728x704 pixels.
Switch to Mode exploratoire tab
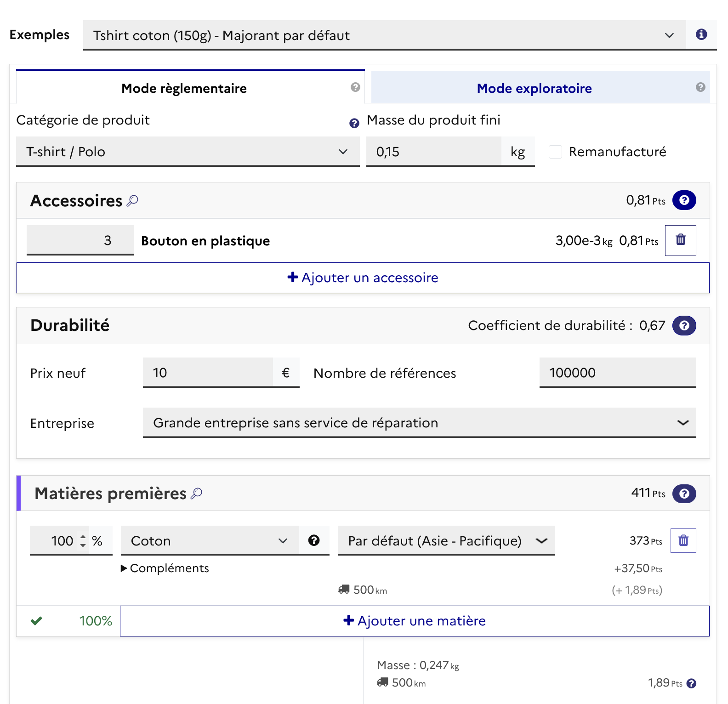point(534,88)
